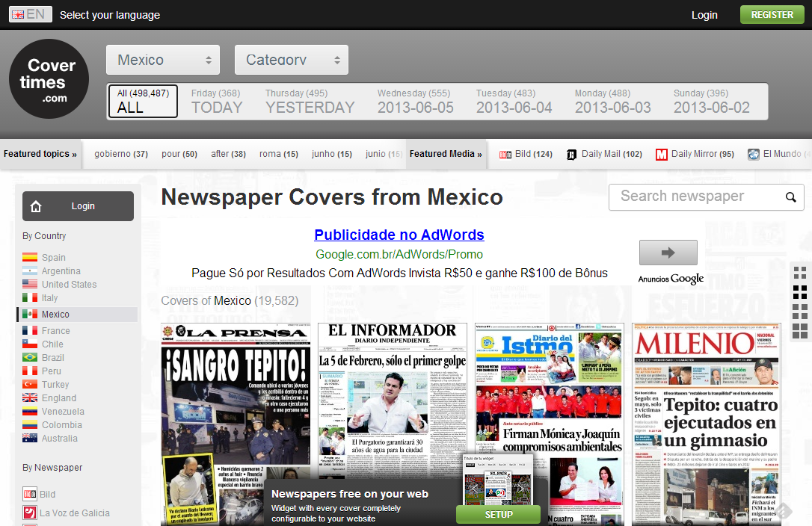Click the green REGISTER button

772,14
